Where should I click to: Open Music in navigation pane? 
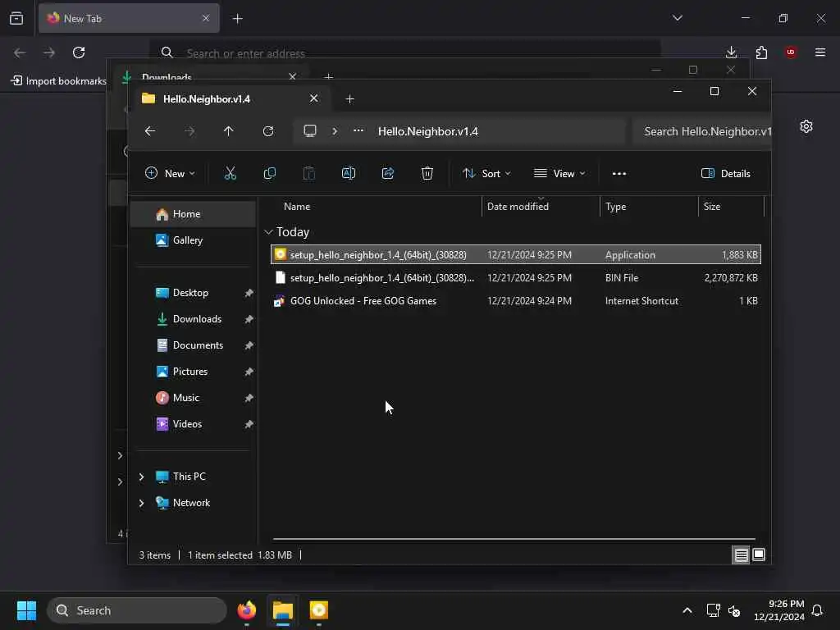click(194, 398)
